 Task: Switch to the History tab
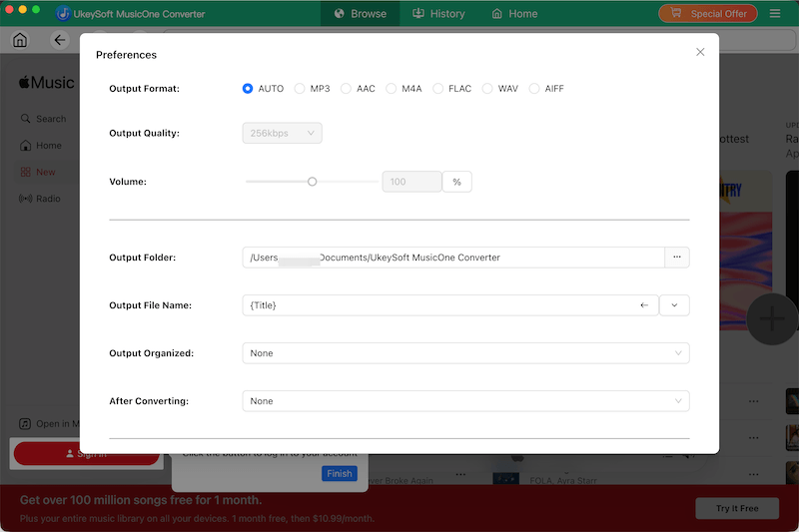click(438, 14)
